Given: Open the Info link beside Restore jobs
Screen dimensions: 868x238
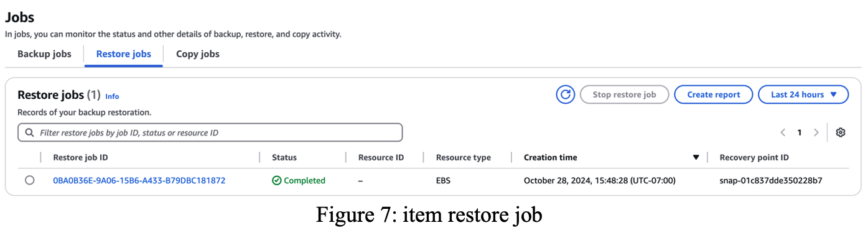Looking at the screenshot, I should tap(112, 96).
